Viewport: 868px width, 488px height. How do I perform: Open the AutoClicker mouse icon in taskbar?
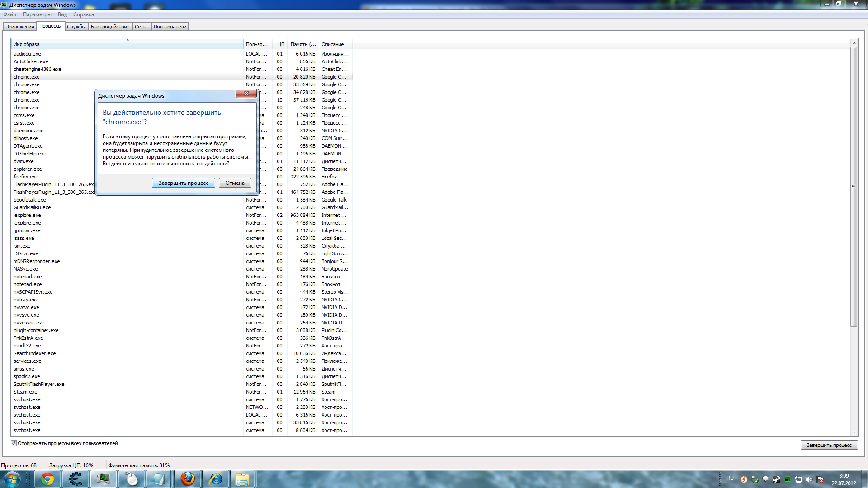click(131, 479)
